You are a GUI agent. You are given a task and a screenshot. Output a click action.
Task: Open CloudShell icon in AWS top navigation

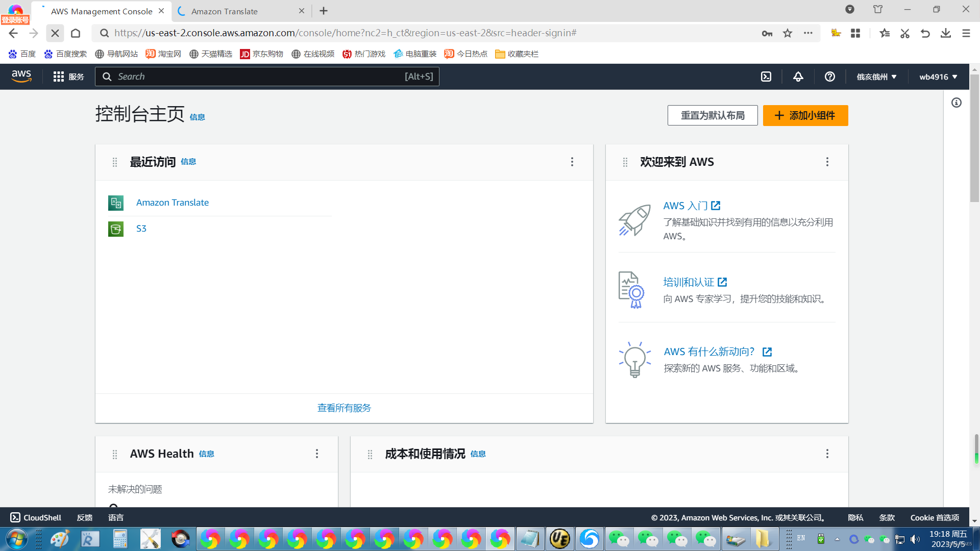point(766,77)
